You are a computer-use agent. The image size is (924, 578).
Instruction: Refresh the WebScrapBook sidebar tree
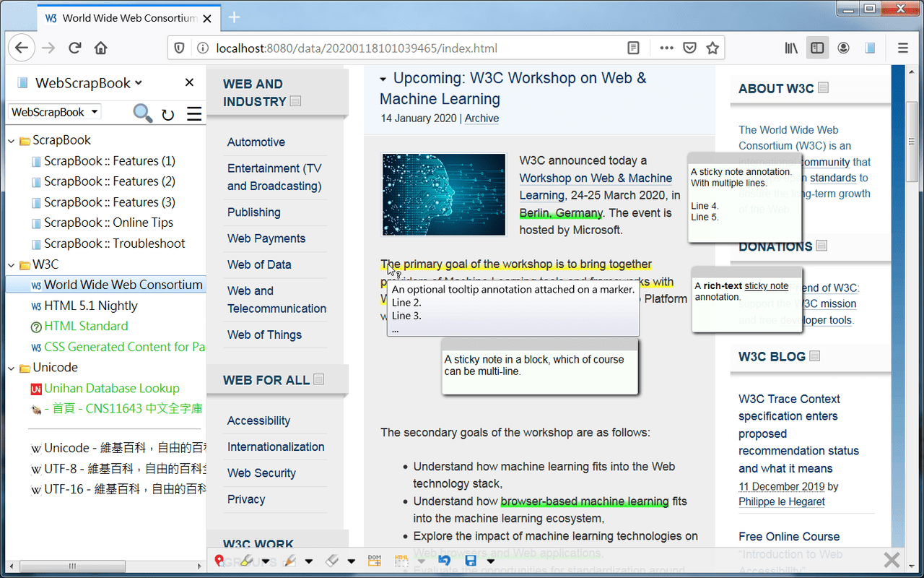[168, 114]
